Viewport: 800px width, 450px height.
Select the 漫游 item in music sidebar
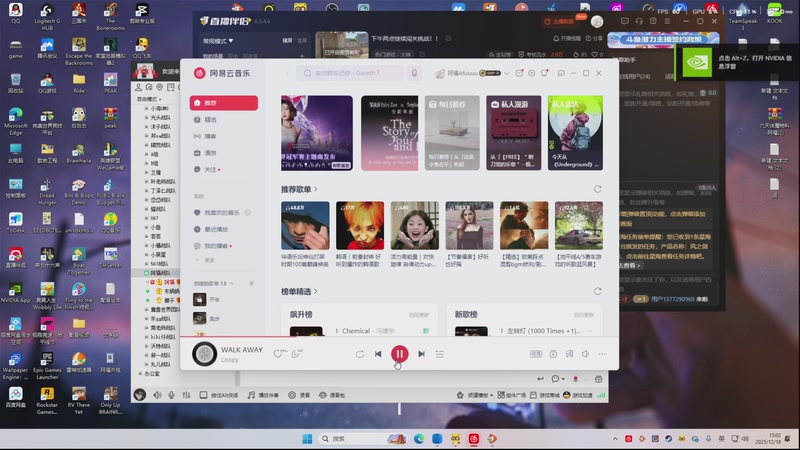click(223, 153)
